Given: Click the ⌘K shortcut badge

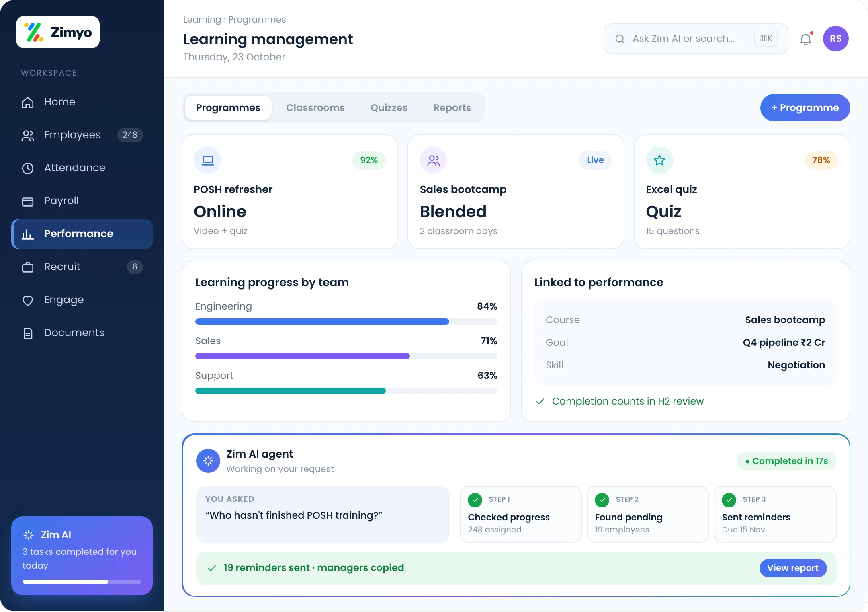Looking at the screenshot, I should pyautogui.click(x=766, y=39).
